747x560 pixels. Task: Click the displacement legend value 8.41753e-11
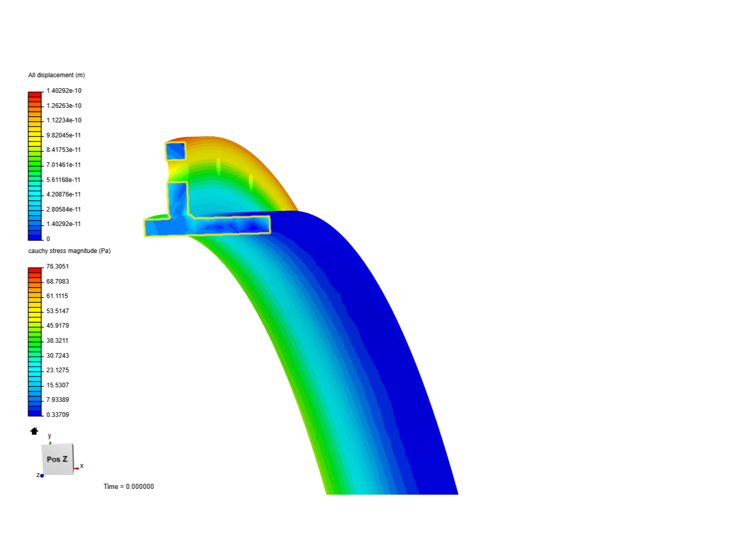[63, 150]
